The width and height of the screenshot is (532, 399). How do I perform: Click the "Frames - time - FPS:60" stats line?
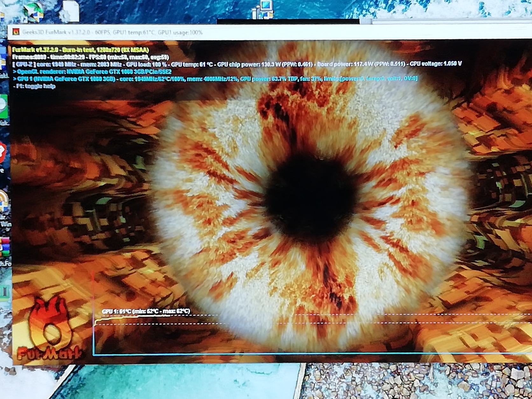point(91,57)
